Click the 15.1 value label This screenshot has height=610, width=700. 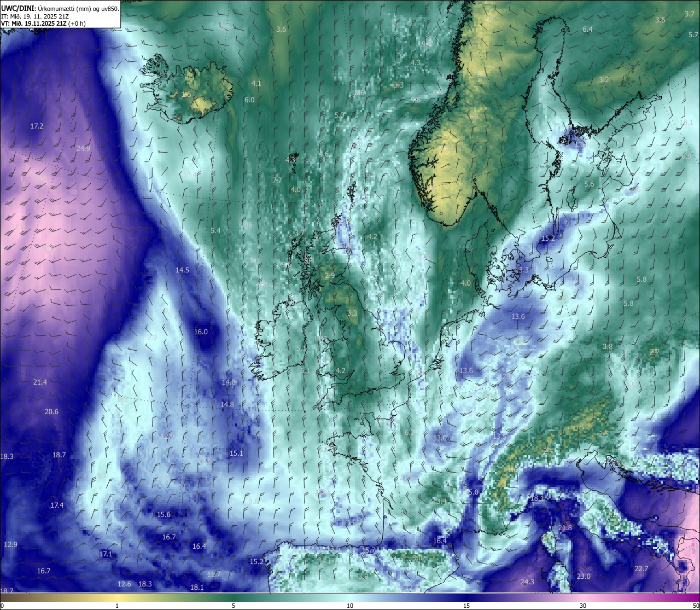pyautogui.click(x=236, y=453)
